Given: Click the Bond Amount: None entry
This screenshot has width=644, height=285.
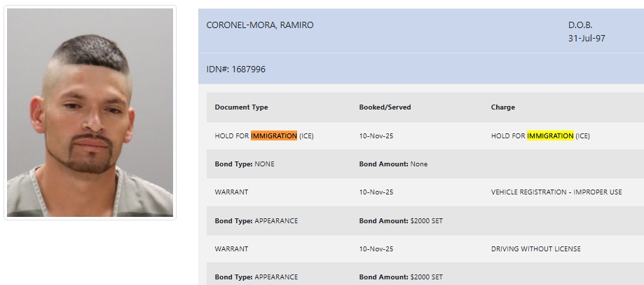Looking at the screenshot, I should 393,164.
